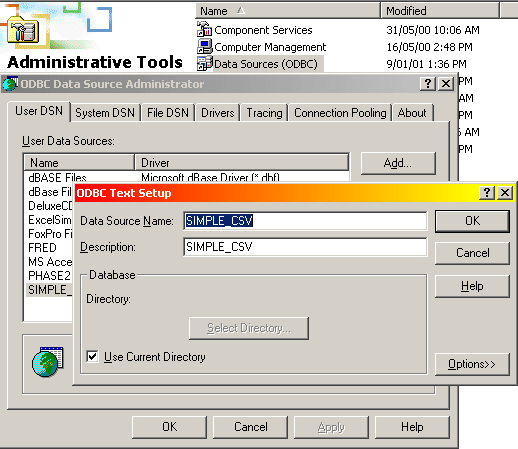
Task: Click the 9/01/01 1:36 PM modified date
Action: point(426,64)
